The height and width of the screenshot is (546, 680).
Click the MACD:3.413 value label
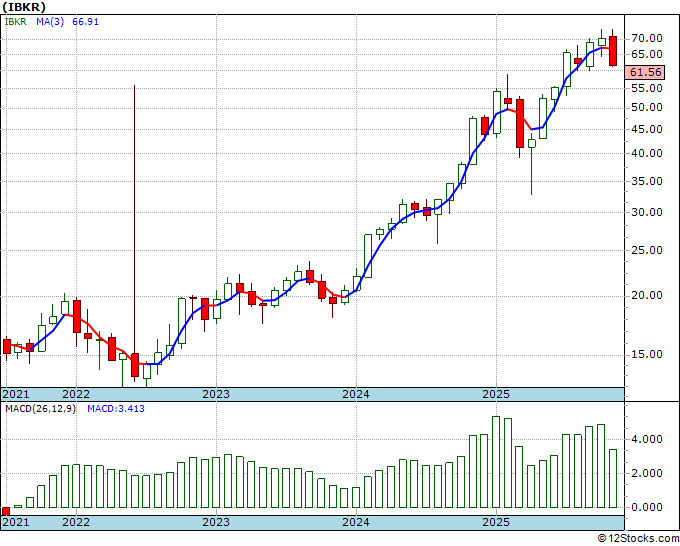(116, 409)
